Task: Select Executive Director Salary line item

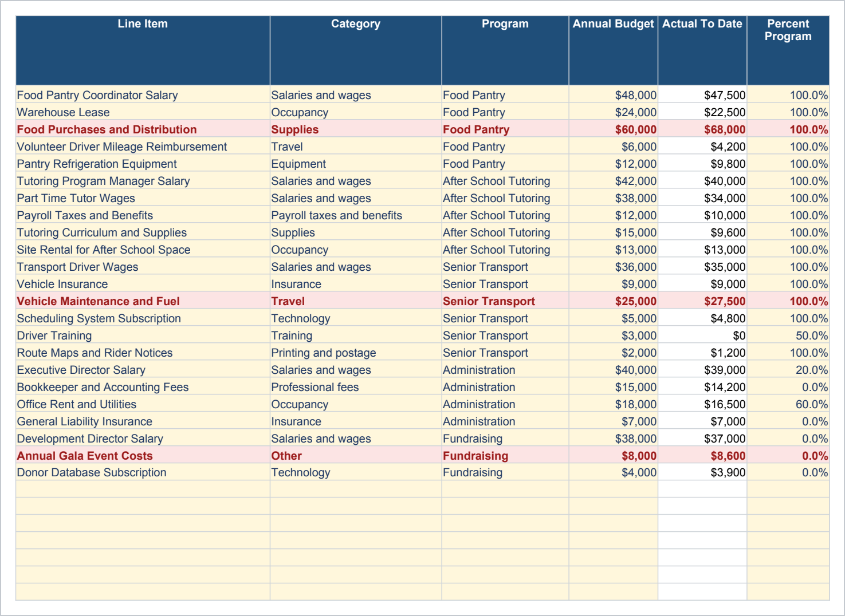Action: pos(143,370)
